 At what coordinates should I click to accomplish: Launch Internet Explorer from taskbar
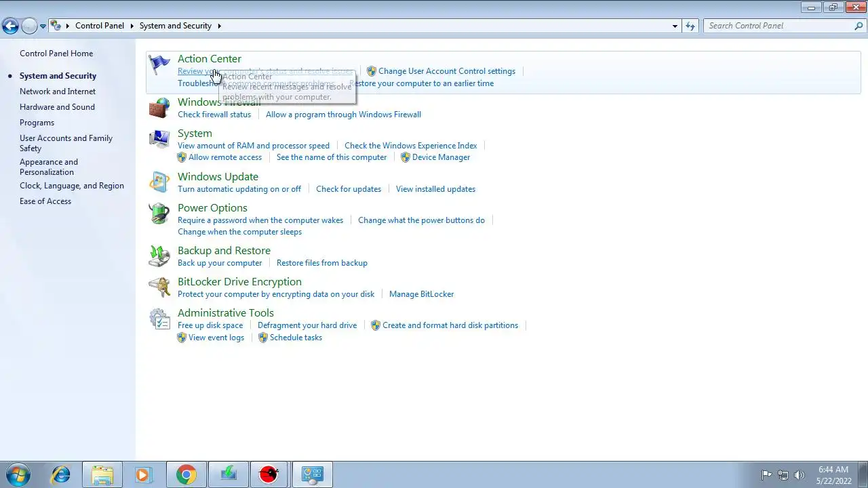coord(61,474)
